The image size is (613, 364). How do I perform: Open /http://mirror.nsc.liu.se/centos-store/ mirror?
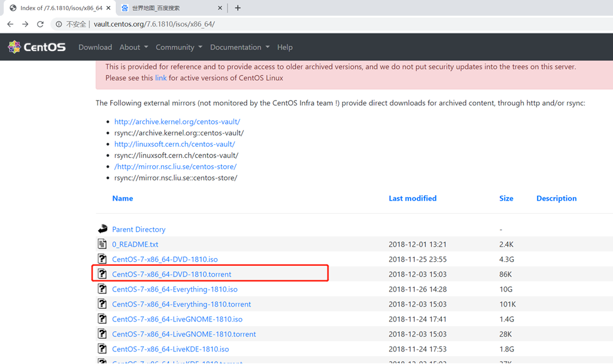(175, 166)
